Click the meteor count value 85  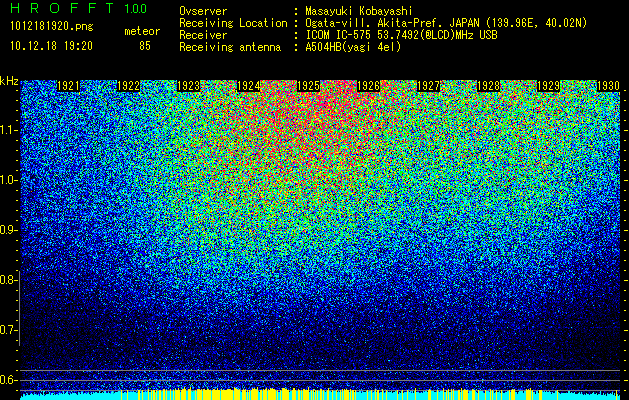(145, 46)
